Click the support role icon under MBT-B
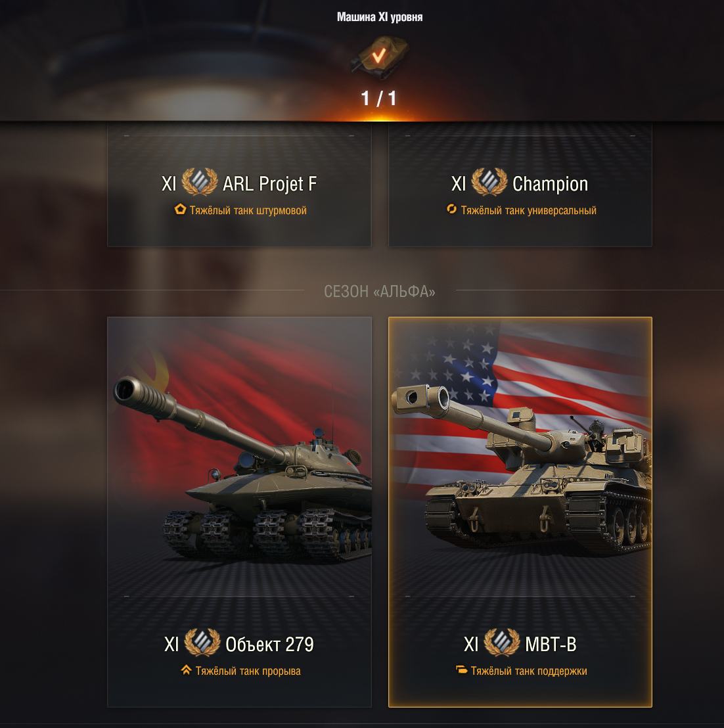The width and height of the screenshot is (724, 728). 461,670
